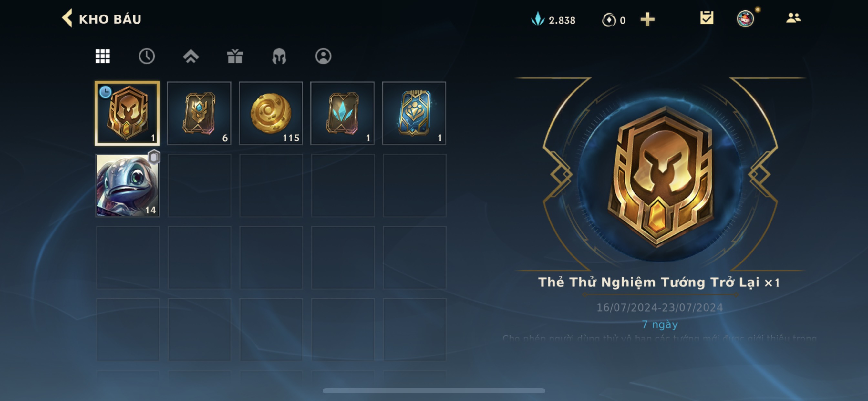Open the gift box filter tab

coord(235,56)
